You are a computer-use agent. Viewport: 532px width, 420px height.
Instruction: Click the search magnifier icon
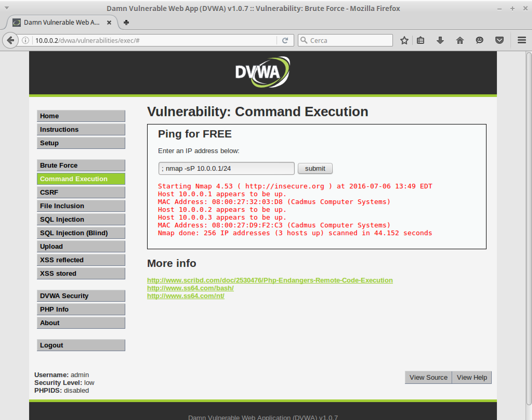pos(304,40)
